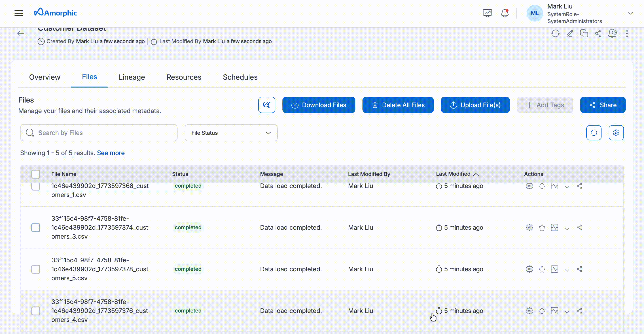Screen dimensions: 644x334
Task: Star the customers_5.csv file
Action: (542, 269)
